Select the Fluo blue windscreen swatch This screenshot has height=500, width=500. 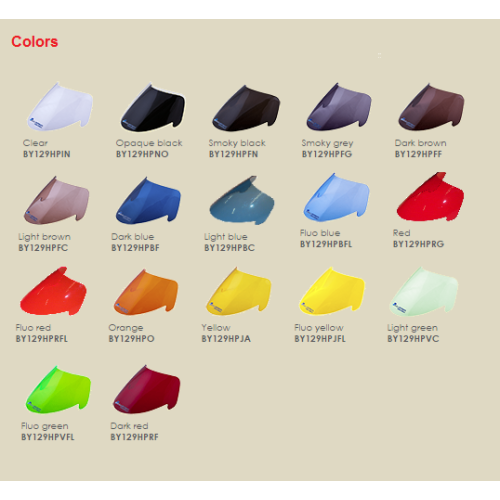tap(337, 198)
